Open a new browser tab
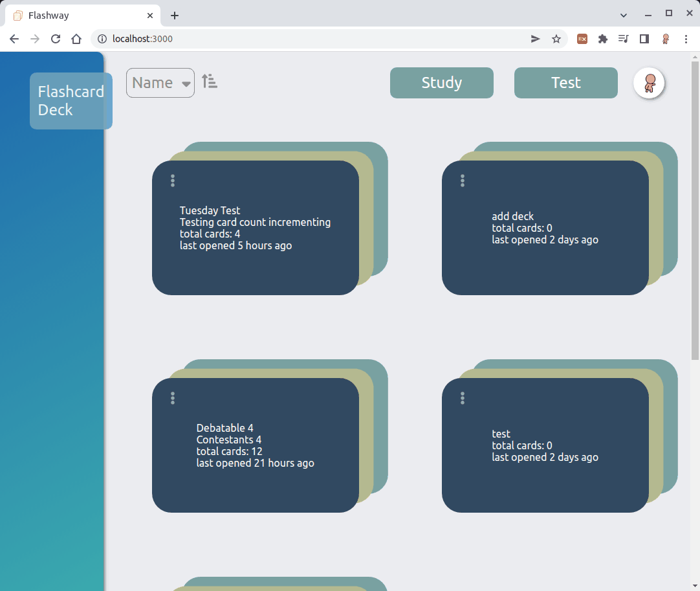Image resolution: width=700 pixels, height=591 pixels. point(175,16)
